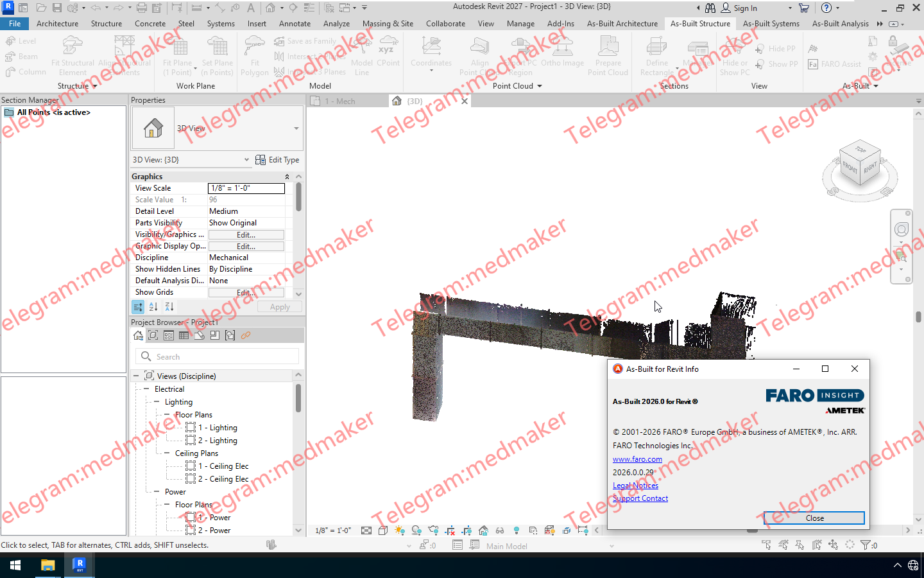Collapse the Electrical tree node
924x578 pixels.
click(146, 389)
